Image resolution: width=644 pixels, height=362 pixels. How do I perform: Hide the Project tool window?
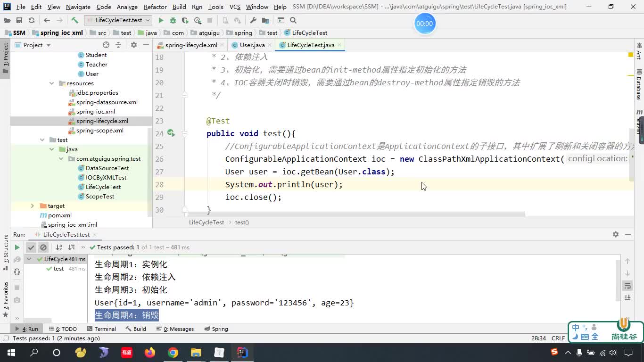(146, 45)
